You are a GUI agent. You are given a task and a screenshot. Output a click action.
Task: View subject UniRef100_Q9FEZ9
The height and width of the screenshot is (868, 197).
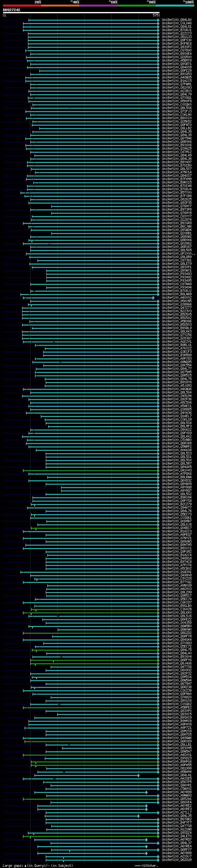pos(176,71)
